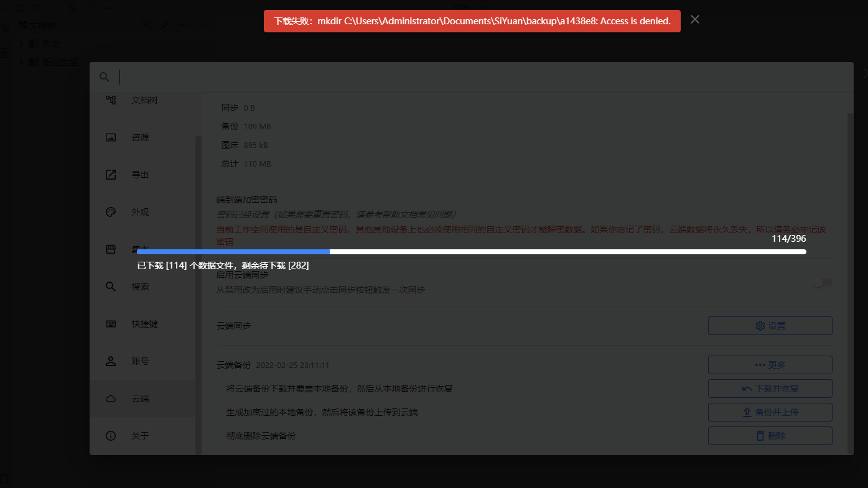The image size is (868, 488).
Task: Click the 更多 button for cloud backup
Action: [x=770, y=365]
